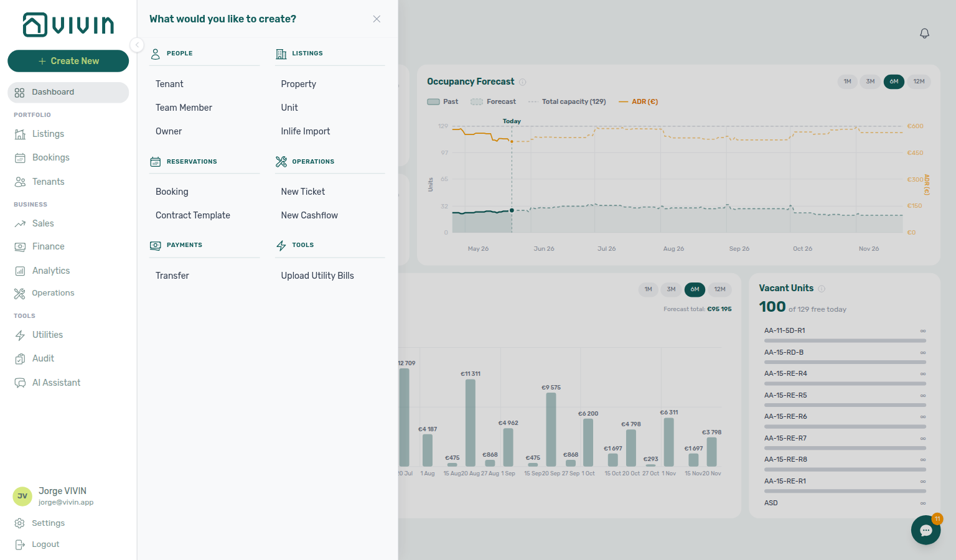The image size is (956, 560).
Task: Create a Contract Template
Action: 193,215
